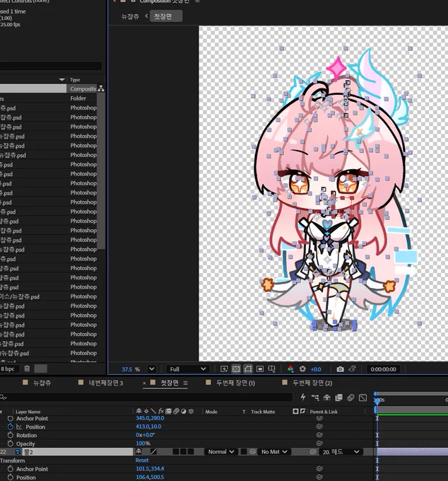Open No Mat track matte dropdown

pyautogui.click(x=274, y=451)
